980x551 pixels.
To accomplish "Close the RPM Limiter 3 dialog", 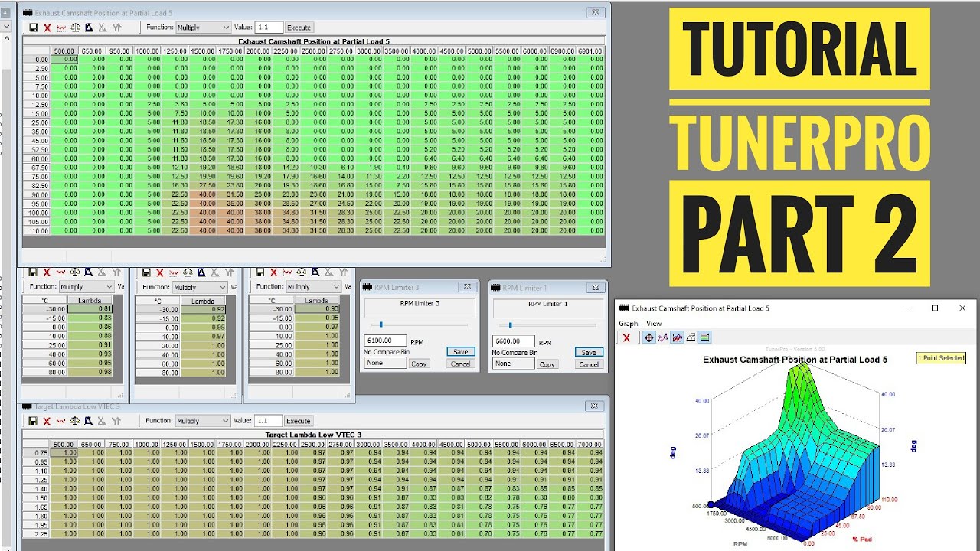I will [466, 287].
